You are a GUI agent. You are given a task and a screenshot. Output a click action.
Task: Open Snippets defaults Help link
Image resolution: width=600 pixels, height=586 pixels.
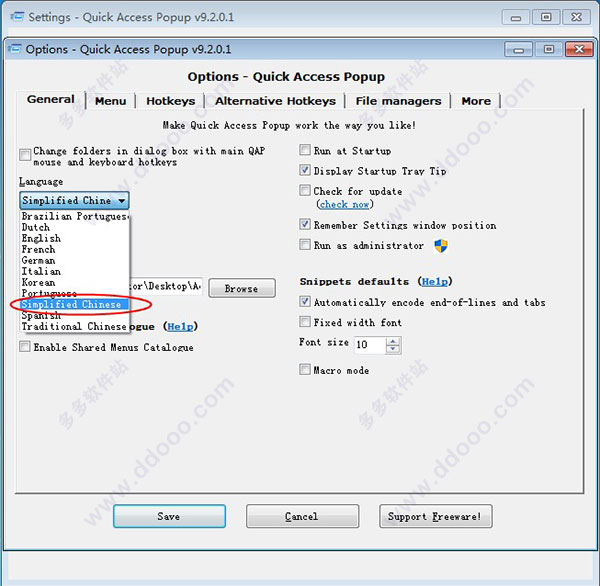click(435, 282)
